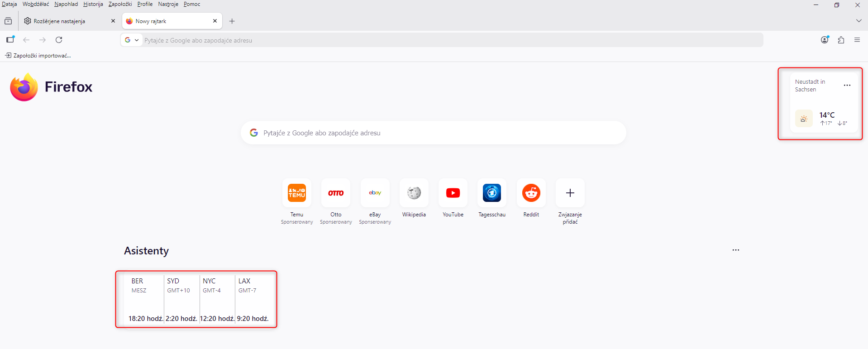Click the 12:20 hodź. time value
868x349 pixels.
pos(217,319)
